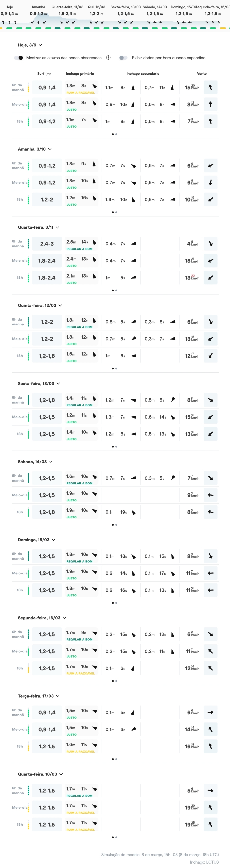Toggle 'Mostrar as alturas das ondas observadas' switch
230x868 pixels.
tap(19, 58)
